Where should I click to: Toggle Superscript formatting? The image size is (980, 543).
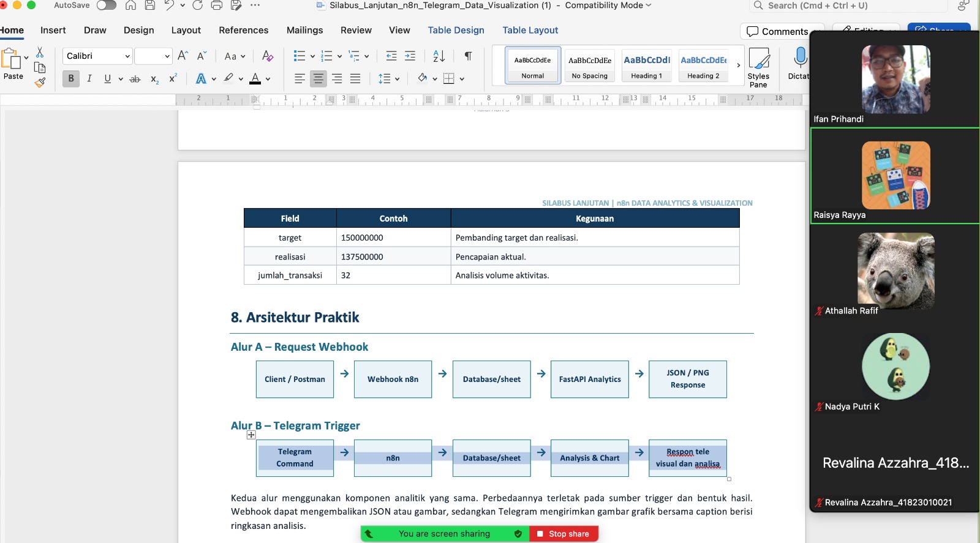click(x=173, y=78)
